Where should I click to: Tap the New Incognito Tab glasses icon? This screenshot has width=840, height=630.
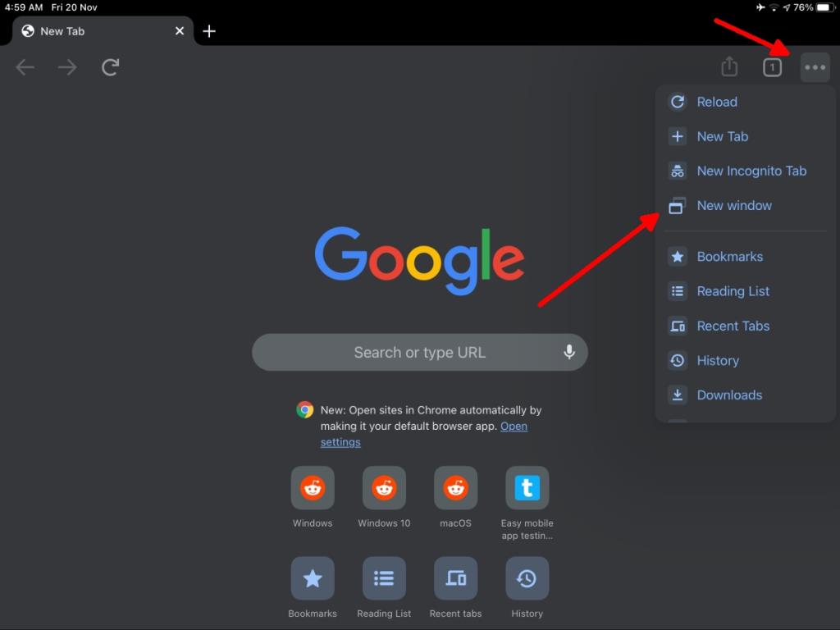tap(678, 171)
